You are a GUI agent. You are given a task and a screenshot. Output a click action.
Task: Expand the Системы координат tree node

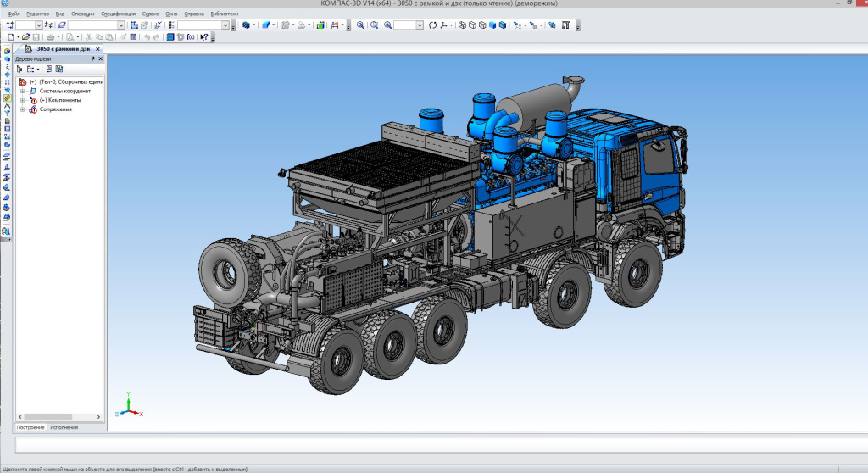coord(23,91)
